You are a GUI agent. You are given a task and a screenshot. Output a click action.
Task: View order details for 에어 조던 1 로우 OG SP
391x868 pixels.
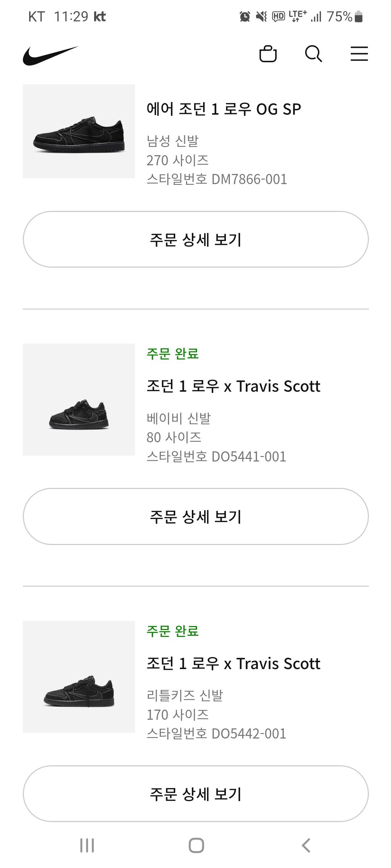coord(195,239)
